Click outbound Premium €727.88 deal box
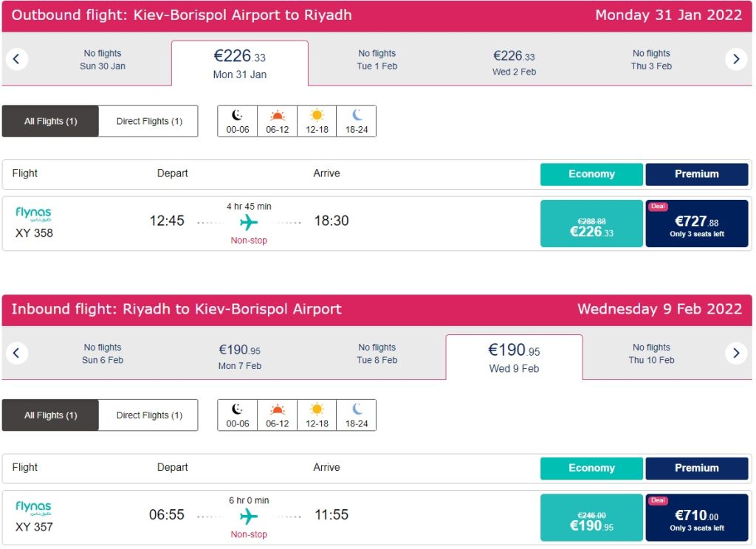 click(697, 224)
